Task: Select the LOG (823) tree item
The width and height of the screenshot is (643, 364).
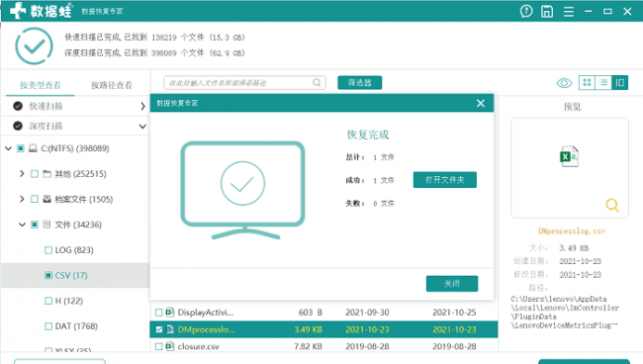Action: tap(74, 250)
